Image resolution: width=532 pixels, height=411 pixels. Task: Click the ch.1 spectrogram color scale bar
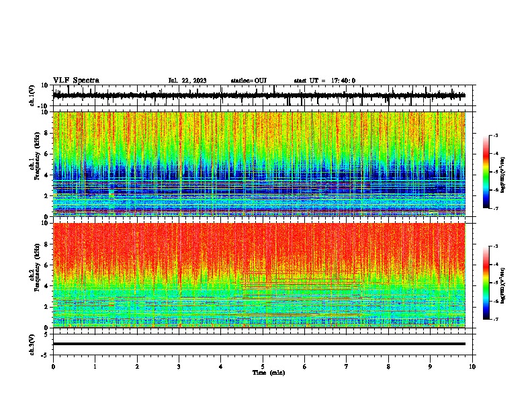pos(486,172)
